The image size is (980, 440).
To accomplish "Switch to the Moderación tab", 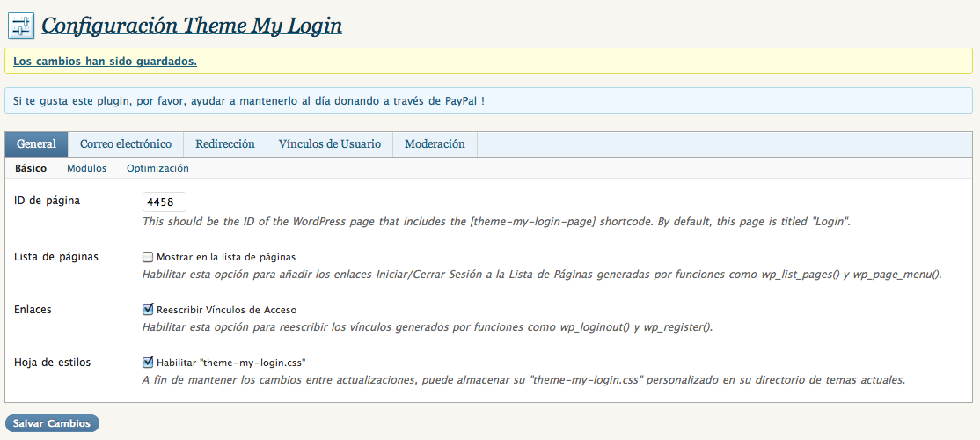I will tap(435, 144).
